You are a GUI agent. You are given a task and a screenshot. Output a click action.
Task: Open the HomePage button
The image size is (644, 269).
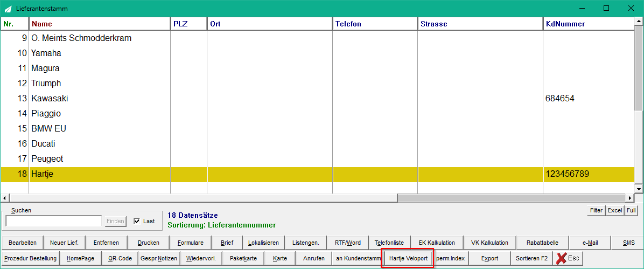tap(81, 259)
